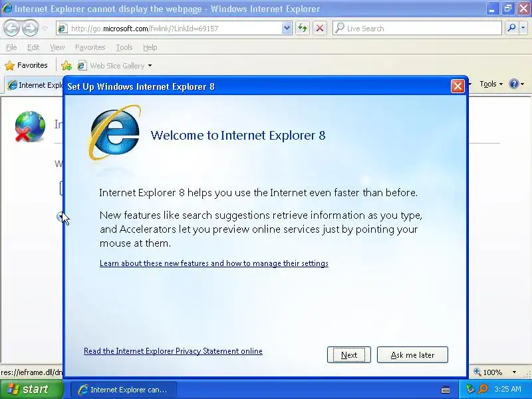This screenshot has height=399, width=532.
Task: Select Internet Explorer taskbar button
Action: [124, 390]
